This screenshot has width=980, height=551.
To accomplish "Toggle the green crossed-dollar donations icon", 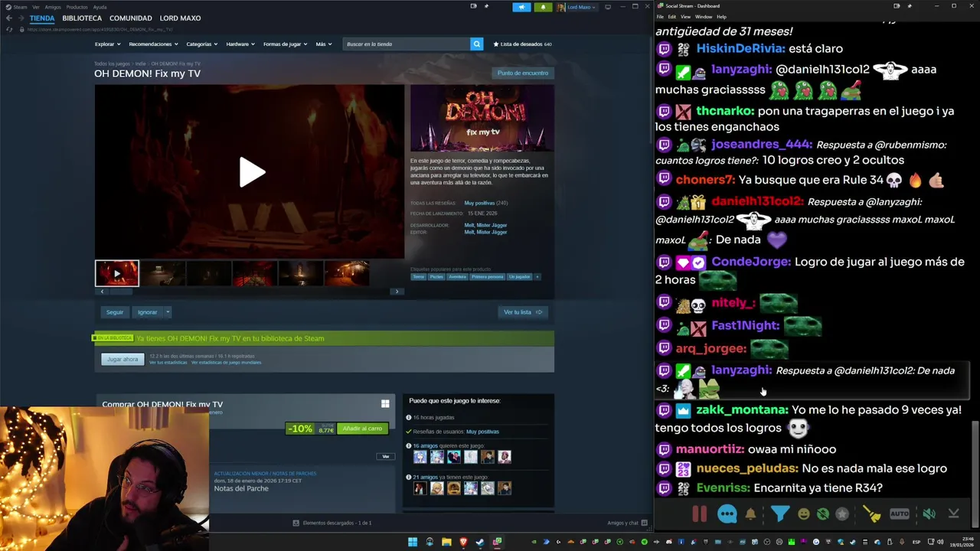I will [x=822, y=514].
